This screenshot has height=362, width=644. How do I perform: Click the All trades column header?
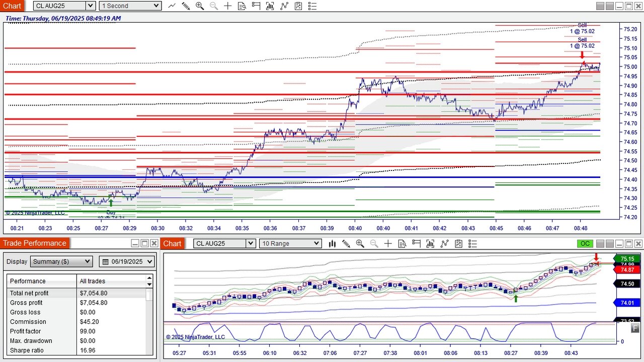click(111, 281)
